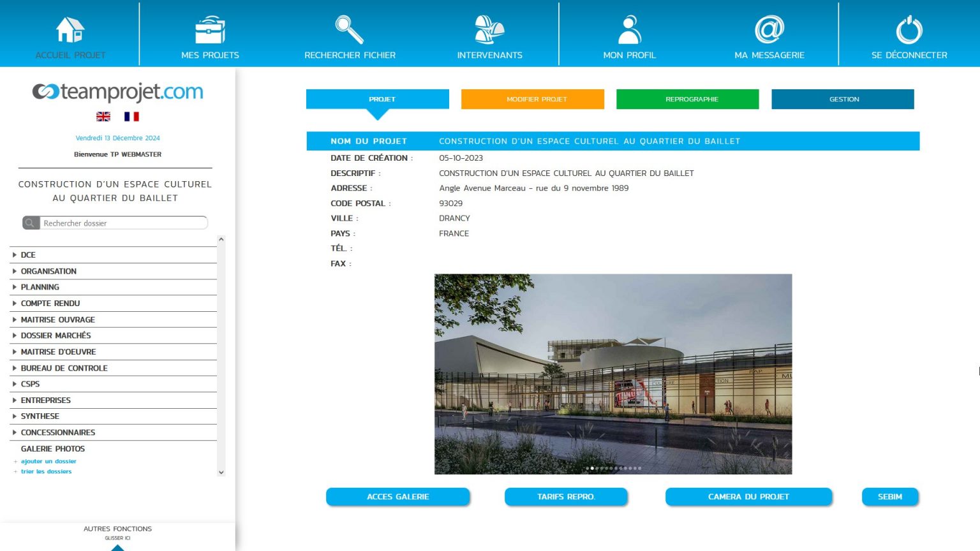Open Mon Profil person icon
This screenshot has width=980, height=551.
pos(629,30)
